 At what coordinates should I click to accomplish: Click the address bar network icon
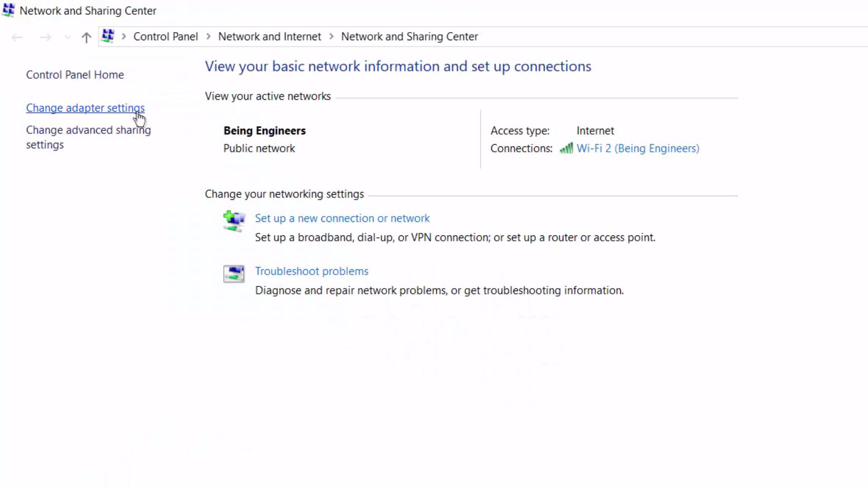click(x=108, y=36)
